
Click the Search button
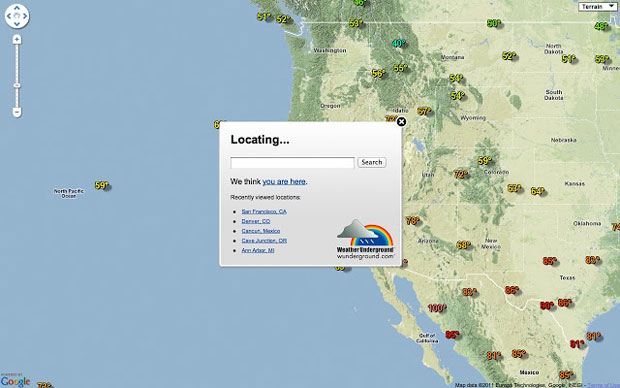372,162
